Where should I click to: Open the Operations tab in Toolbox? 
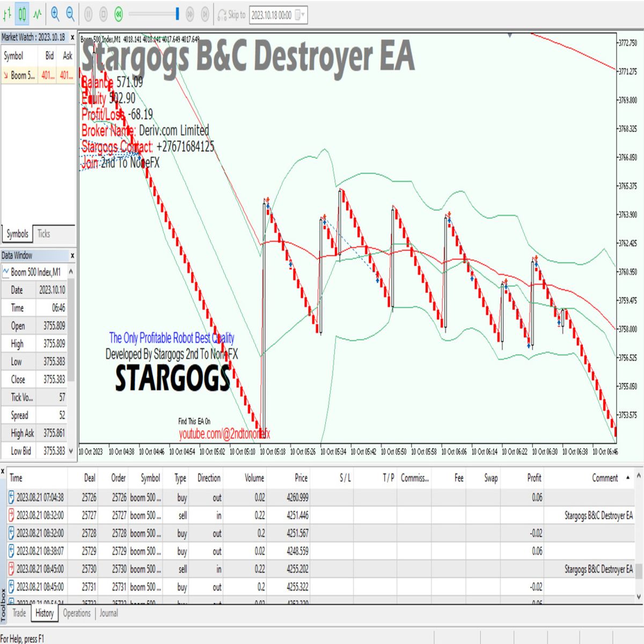[77, 613]
